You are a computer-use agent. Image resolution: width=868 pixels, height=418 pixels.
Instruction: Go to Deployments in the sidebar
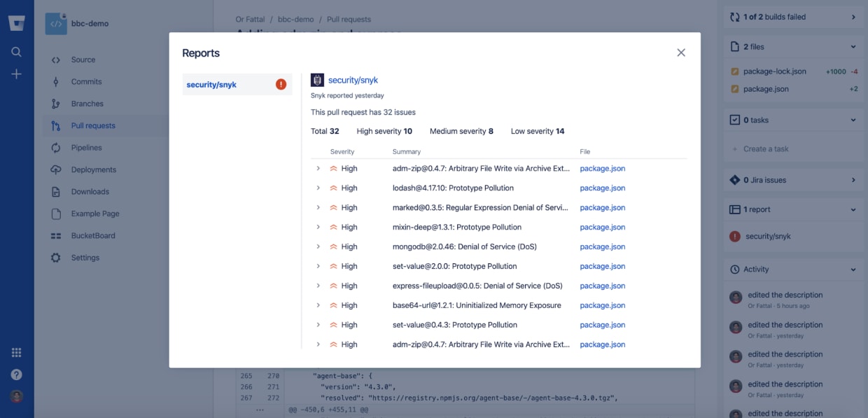94,169
